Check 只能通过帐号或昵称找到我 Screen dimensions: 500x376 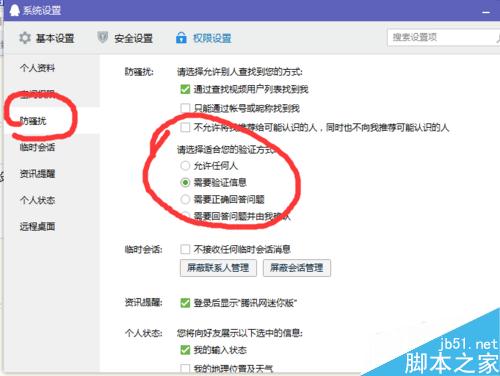coord(185,108)
